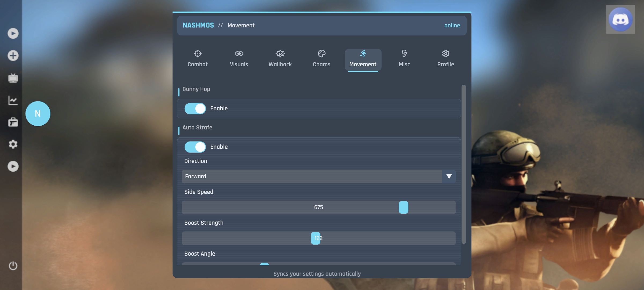
Task: Click the Boost Angle slider handle
Action: (x=264, y=264)
